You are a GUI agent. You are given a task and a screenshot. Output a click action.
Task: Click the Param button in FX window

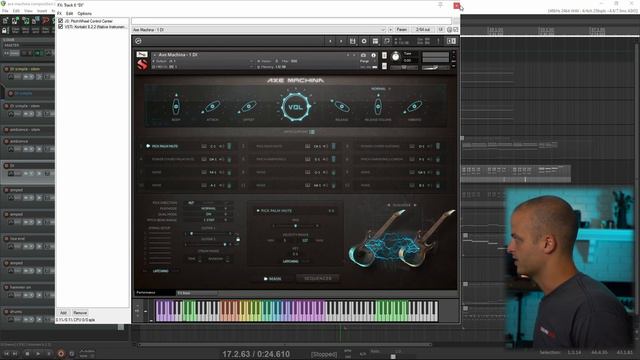pyautogui.click(x=402, y=30)
